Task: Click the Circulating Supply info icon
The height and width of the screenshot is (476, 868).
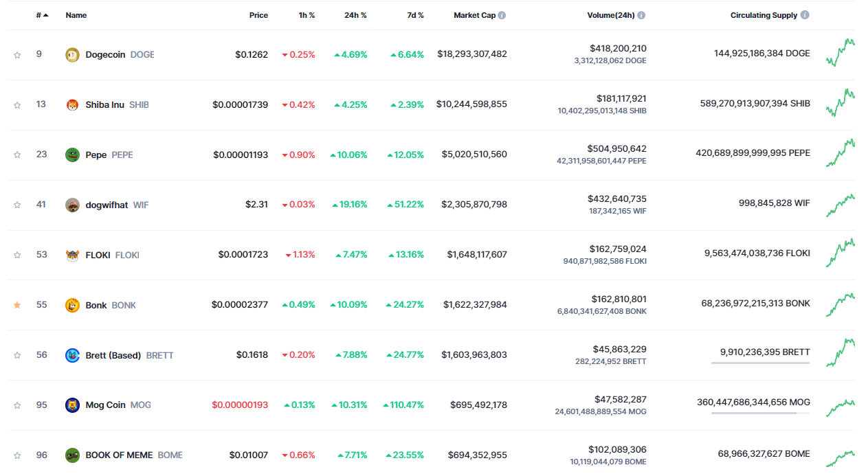Action: pos(805,15)
